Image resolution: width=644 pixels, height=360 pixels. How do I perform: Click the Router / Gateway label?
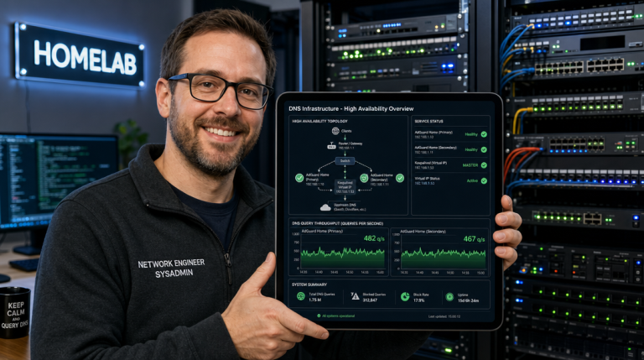tap(351, 143)
